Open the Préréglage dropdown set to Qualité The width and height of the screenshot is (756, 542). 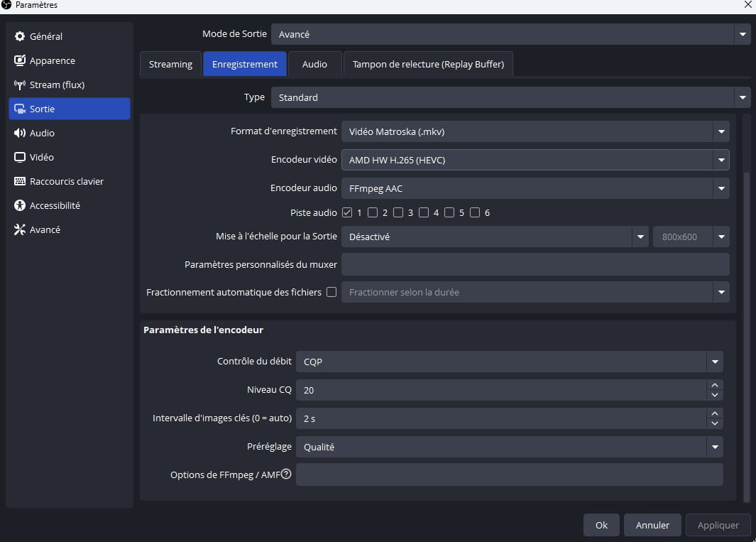click(x=509, y=447)
